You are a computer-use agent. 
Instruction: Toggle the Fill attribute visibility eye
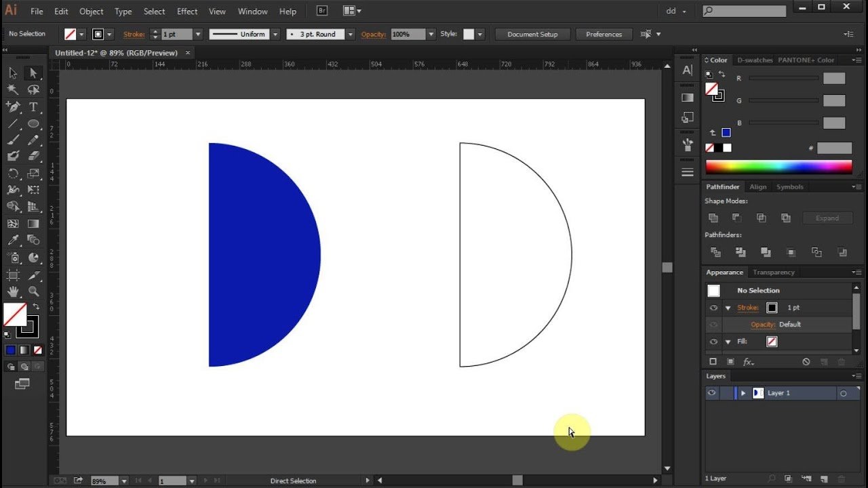point(713,342)
